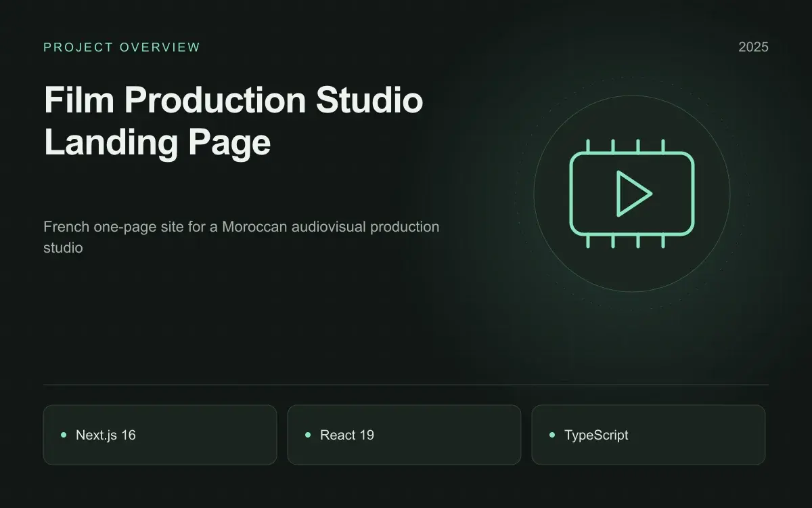Select the React 19 card
The image size is (812, 508).
pyautogui.click(x=404, y=435)
